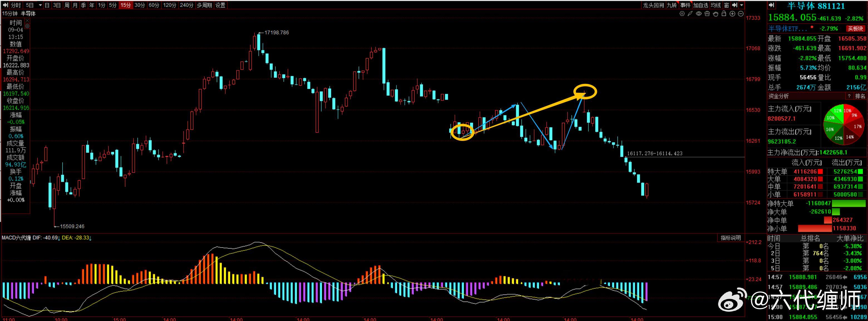Toggle the 九转 indicator

click(x=672, y=5)
